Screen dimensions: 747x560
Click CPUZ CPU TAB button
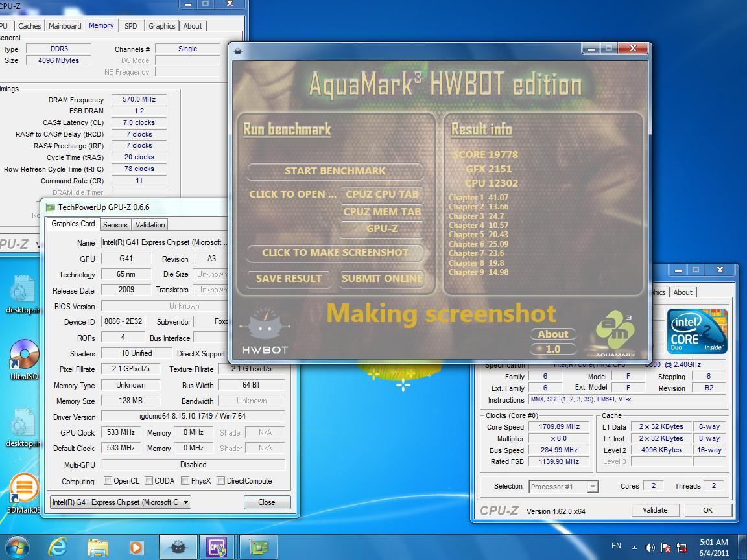[382, 194]
